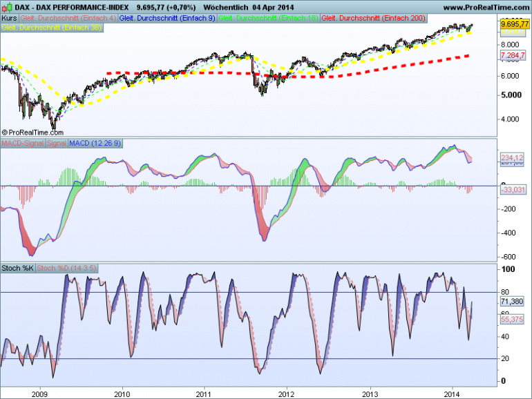The width and height of the screenshot is (532, 399).
Task: Open the Einfach 18 moving average label
Action: 268,19
